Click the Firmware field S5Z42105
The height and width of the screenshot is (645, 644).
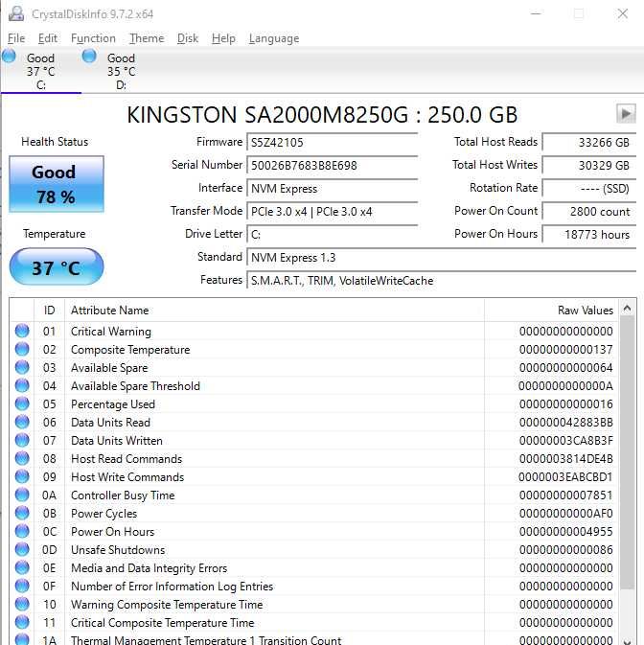333,143
